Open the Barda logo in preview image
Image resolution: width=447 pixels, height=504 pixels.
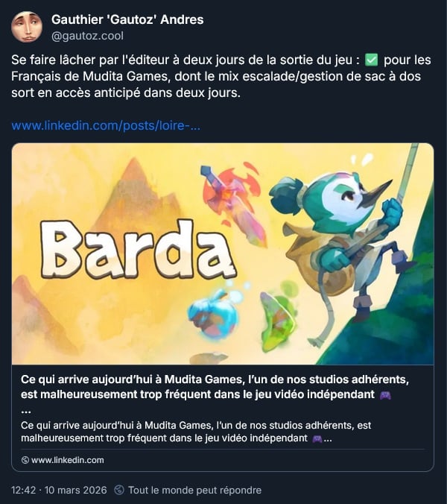point(139,250)
